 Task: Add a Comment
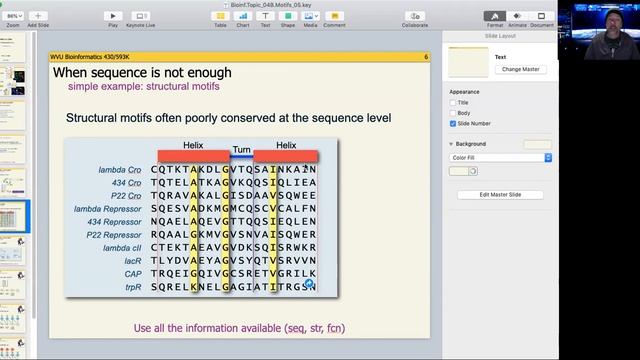(334, 16)
